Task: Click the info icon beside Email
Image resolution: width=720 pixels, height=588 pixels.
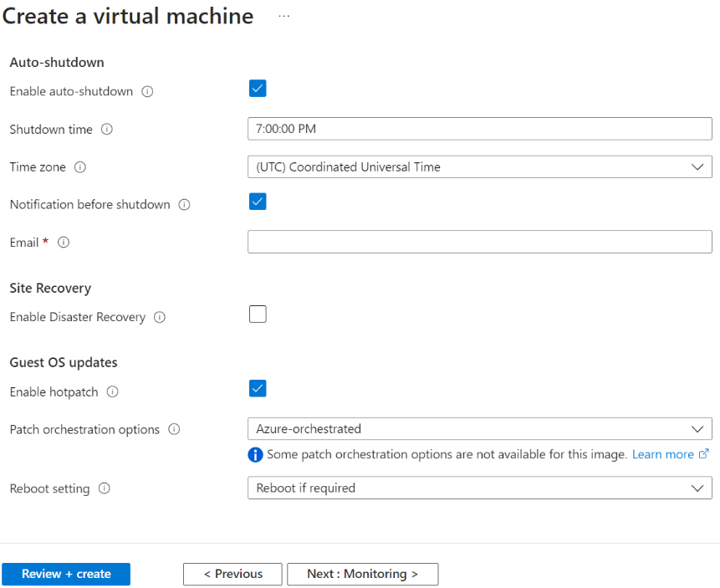Action: click(x=63, y=243)
